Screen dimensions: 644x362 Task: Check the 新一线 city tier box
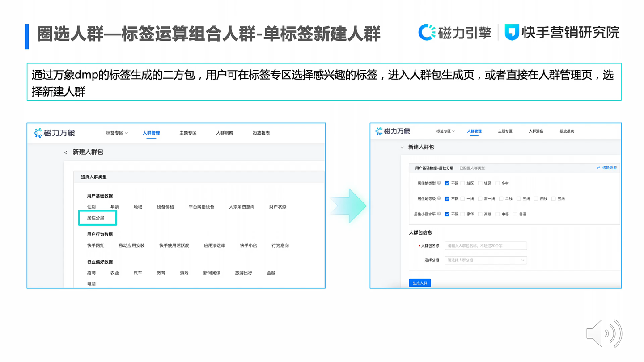480,198
